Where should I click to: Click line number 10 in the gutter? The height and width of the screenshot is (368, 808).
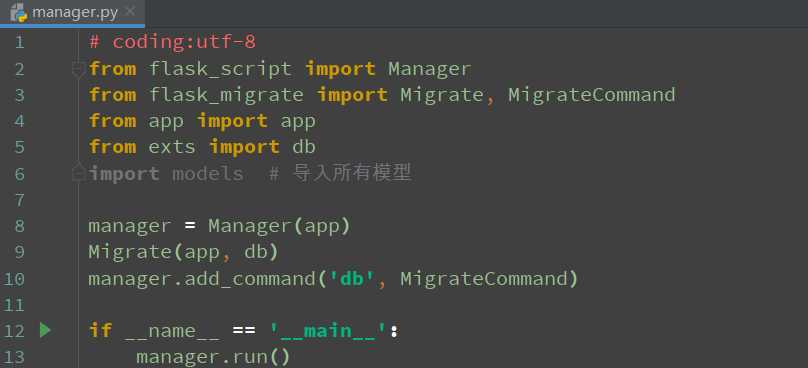(x=14, y=279)
